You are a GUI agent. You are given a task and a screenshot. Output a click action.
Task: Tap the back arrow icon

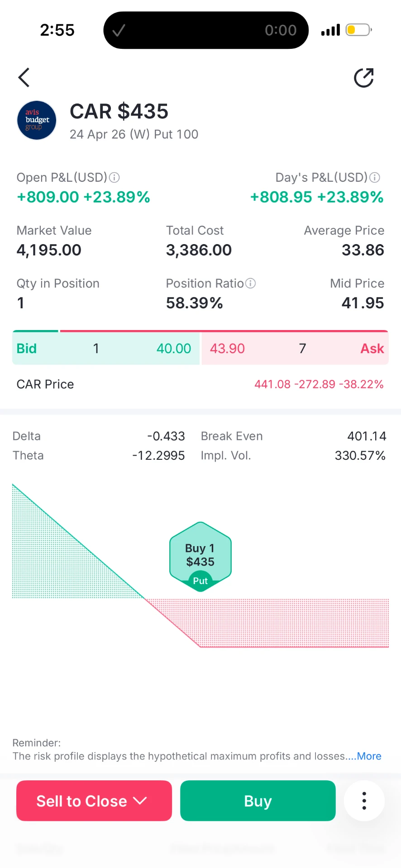click(x=24, y=77)
